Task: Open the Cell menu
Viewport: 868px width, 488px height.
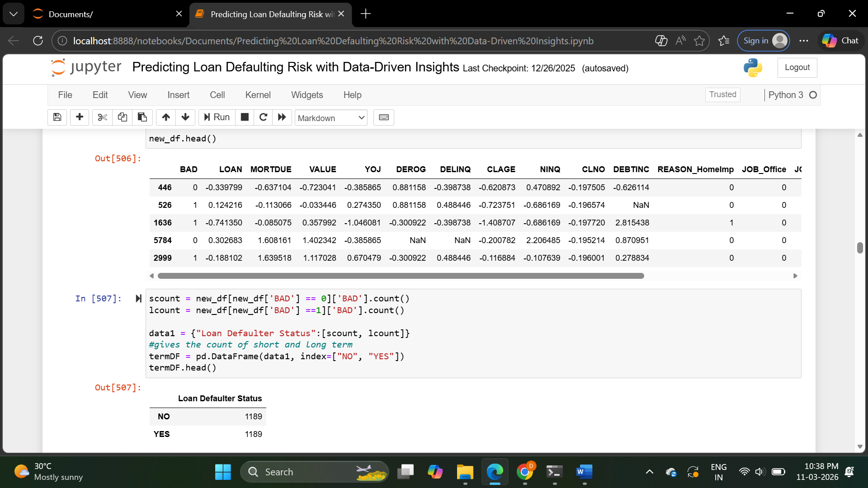Action: point(217,95)
